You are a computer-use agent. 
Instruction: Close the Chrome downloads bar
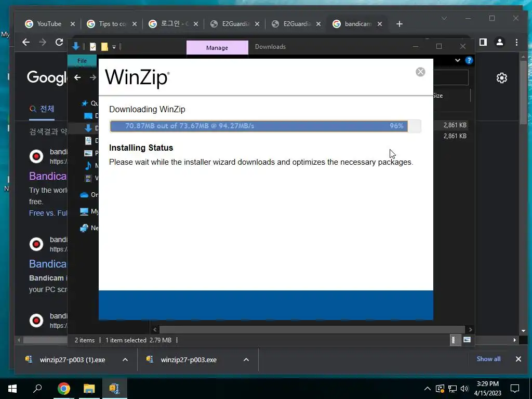[x=518, y=359]
